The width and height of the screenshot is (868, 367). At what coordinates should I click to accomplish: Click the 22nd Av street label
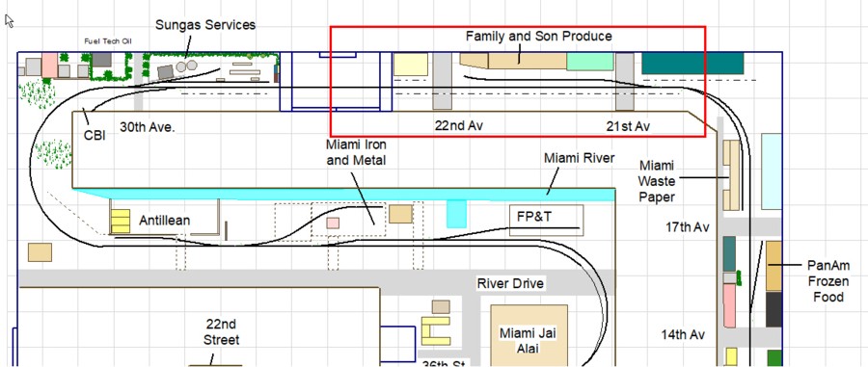tap(458, 125)
